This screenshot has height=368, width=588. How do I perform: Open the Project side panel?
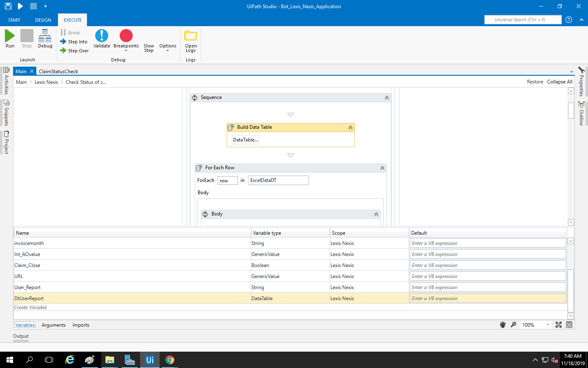7,142
